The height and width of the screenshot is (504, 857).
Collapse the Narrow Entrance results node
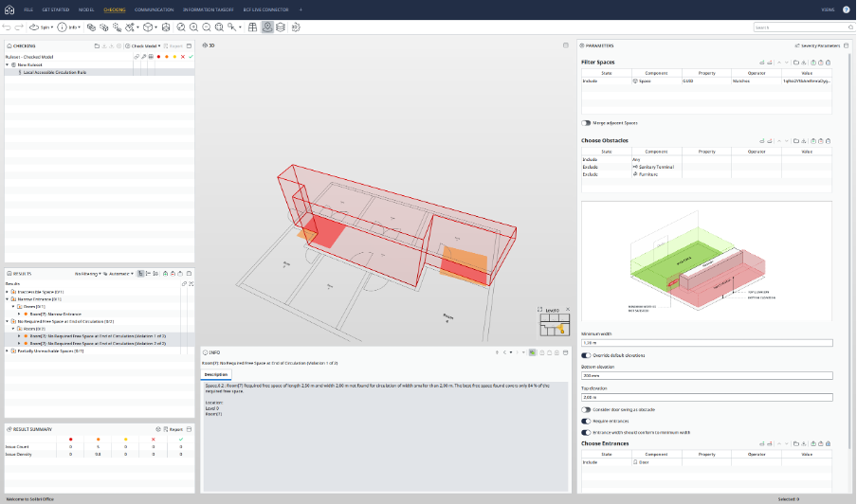8,298
